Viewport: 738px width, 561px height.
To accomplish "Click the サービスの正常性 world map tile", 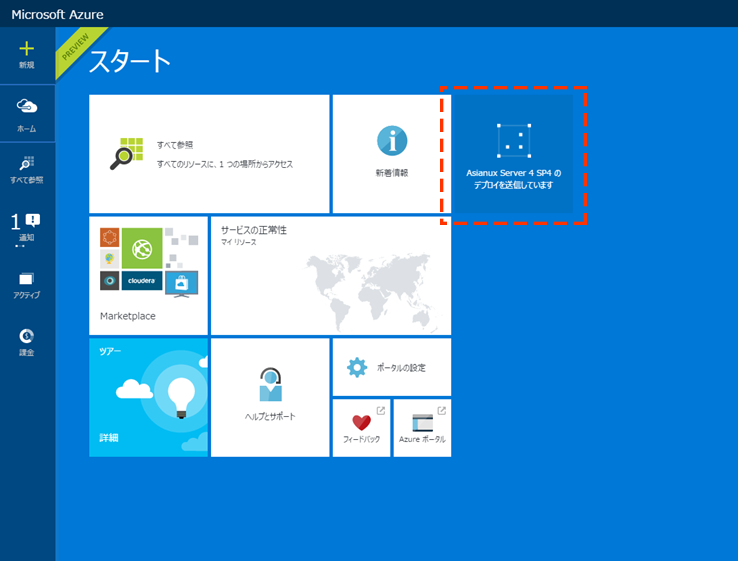I will point(330,275).
